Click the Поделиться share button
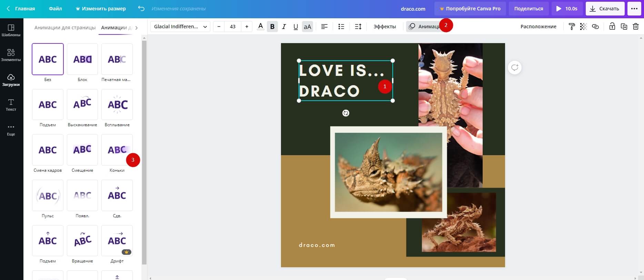 coord(529,9)
